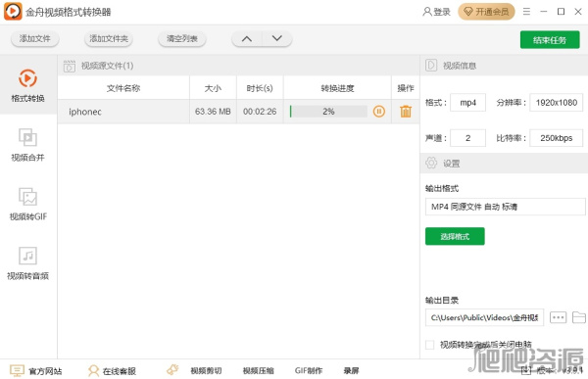Click the 添加文件 add file button
Screen dimensions: 588x379
[x=35, y=38]
